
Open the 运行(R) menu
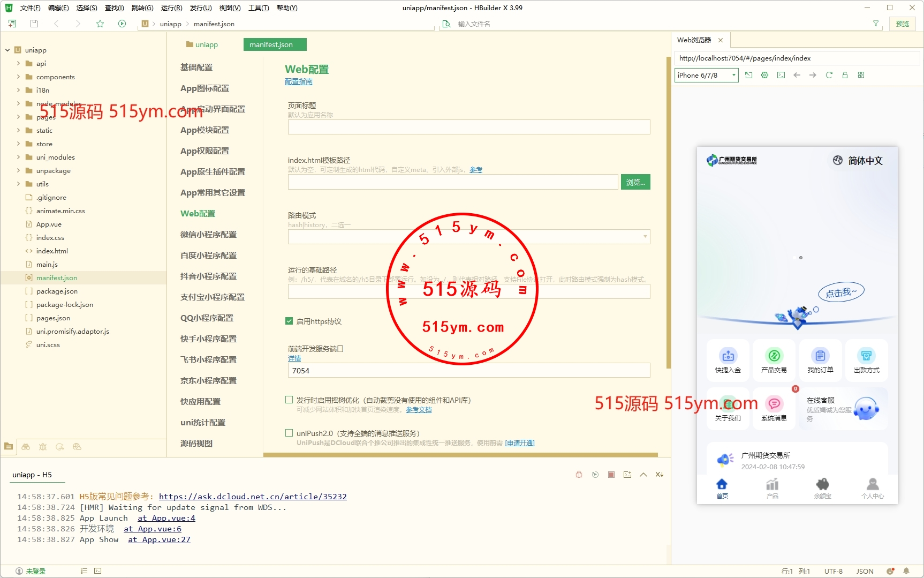click(171, 8)
